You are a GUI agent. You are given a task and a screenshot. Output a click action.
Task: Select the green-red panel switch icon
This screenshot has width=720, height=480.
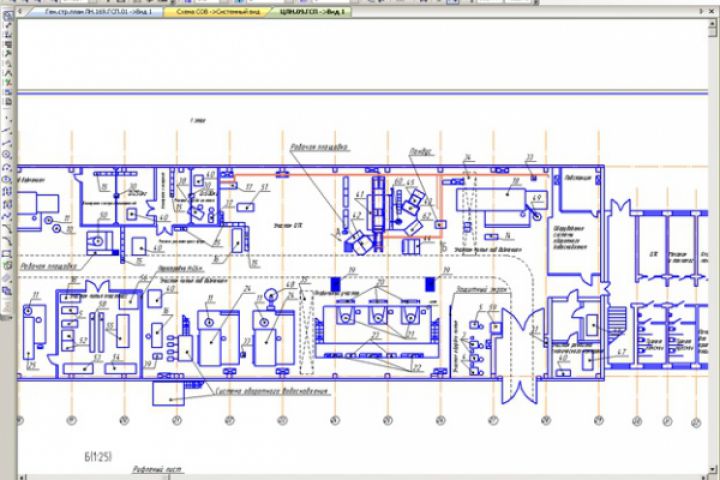click(x=8, y=83)
